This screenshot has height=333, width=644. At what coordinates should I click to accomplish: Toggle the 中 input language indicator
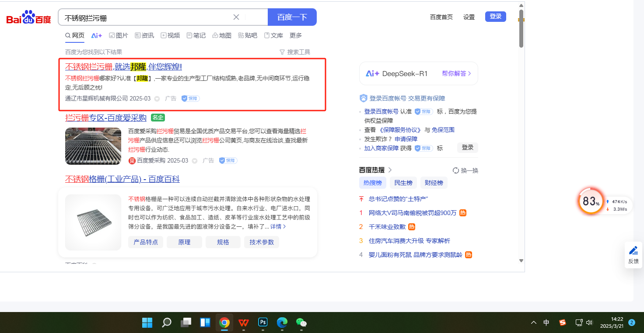tap(546, 323)
